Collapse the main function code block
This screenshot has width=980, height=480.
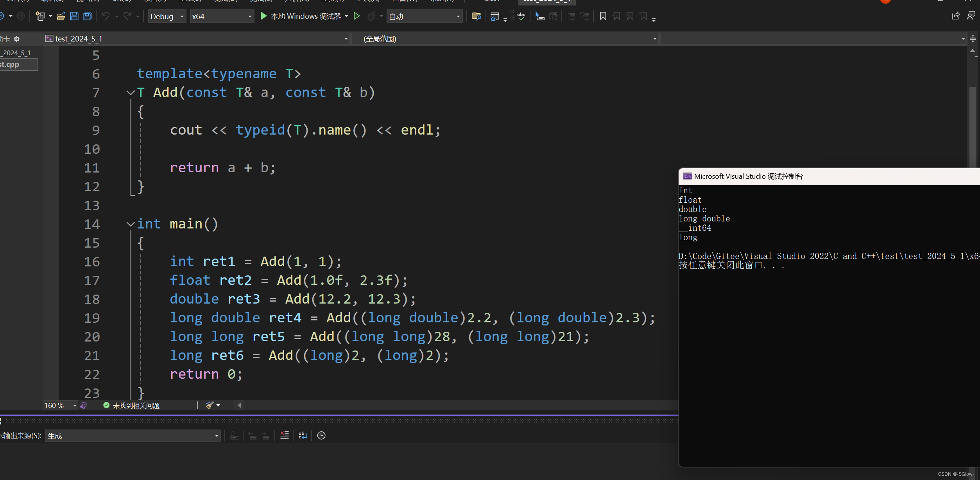pyautogui.click(x=130, y=224)
